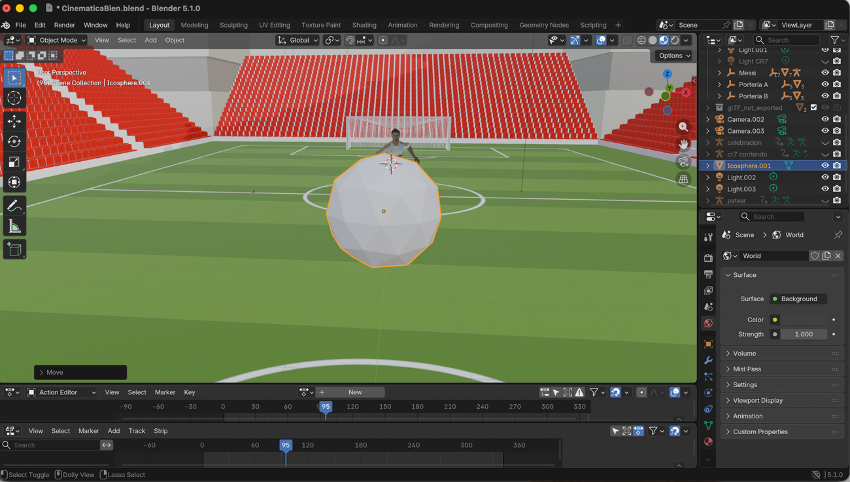The width and height of the screenshot is (850, 482).
Task: Expand Light.002 in outliner
Action: 707,177
